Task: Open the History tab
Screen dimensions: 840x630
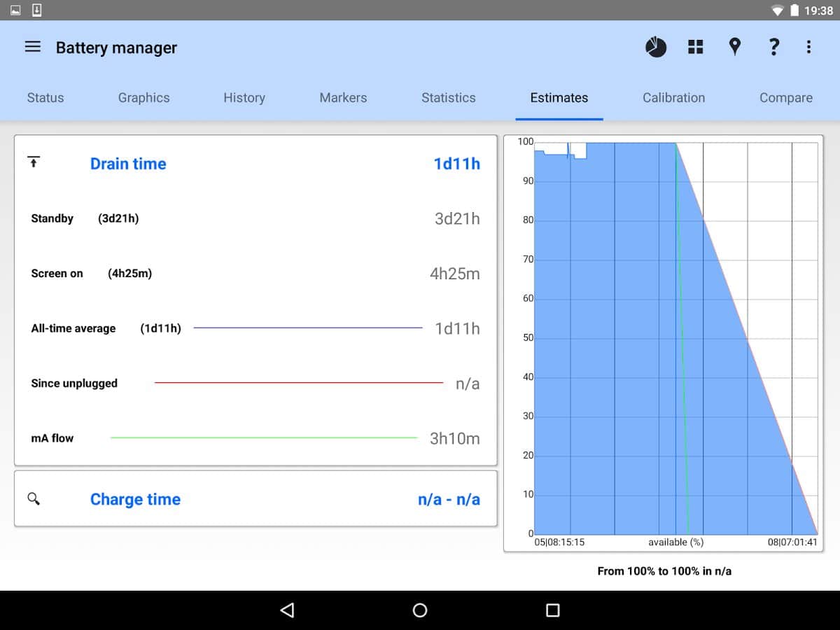Action: 244,98
